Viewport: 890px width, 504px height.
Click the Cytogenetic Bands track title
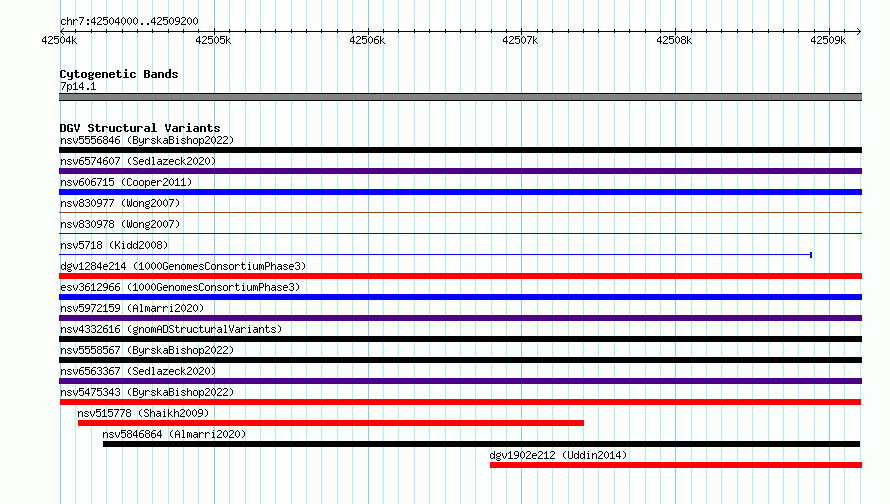pos(119,74)
